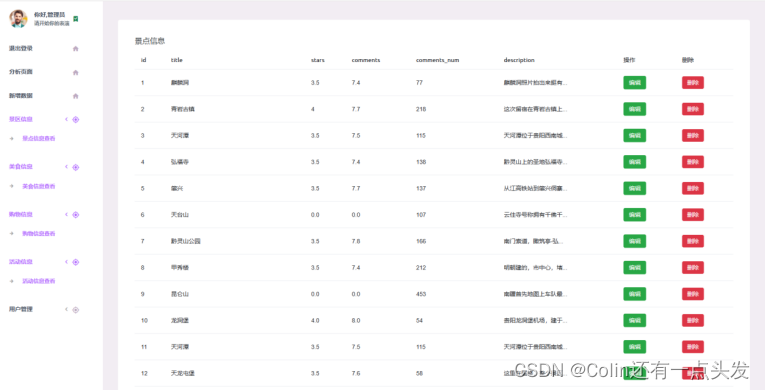
Task: Click red 删除 button for 黔灵山公园 row
Action: click(x=693, y=241)
